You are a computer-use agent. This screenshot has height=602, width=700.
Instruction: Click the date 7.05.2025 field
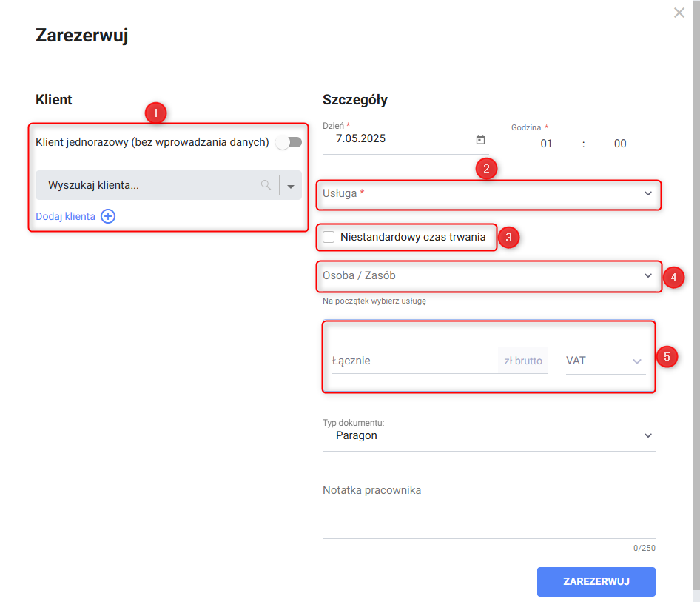click(x=392, y=139)
